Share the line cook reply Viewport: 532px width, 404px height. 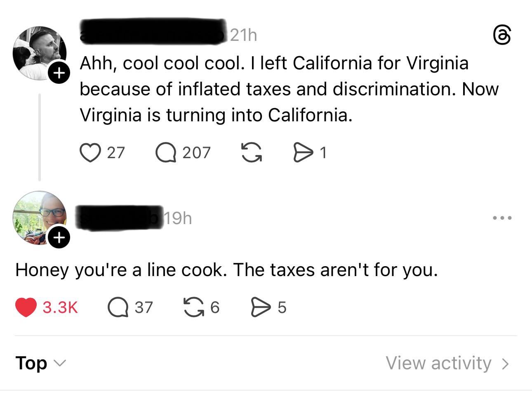(x=260, y=307)
